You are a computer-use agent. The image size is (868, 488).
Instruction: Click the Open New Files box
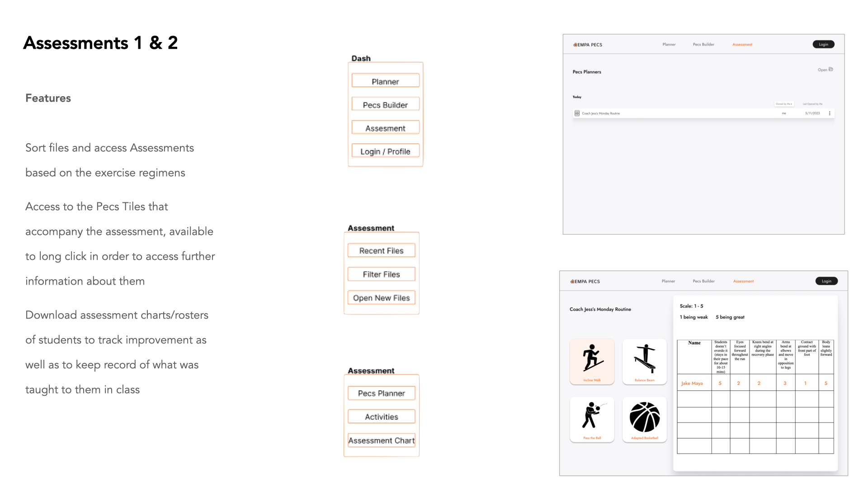point(381,298)
